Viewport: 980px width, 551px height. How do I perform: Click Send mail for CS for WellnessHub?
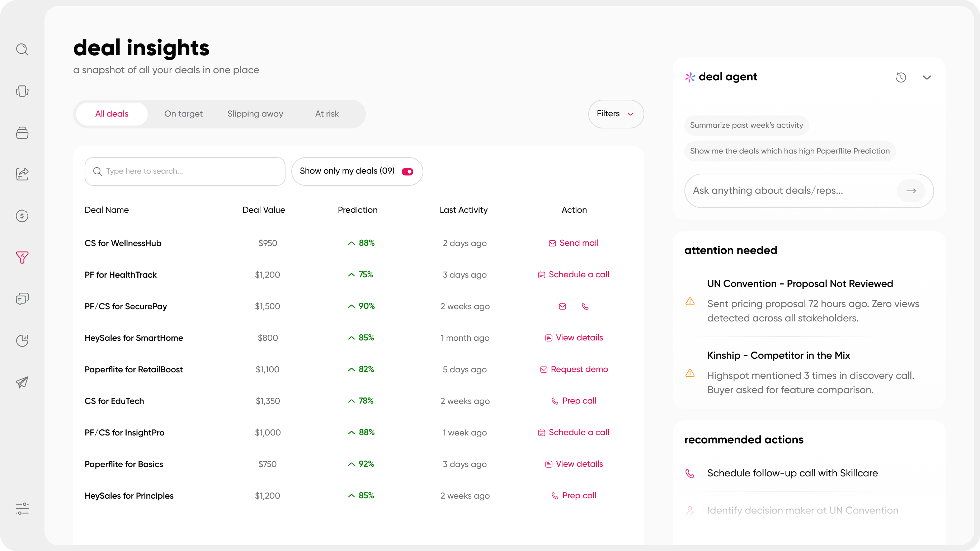573,243
